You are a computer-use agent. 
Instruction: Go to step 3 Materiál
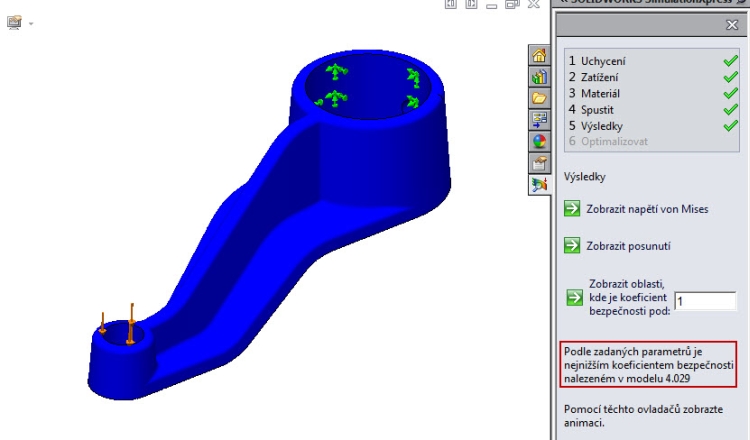point(594,93)
